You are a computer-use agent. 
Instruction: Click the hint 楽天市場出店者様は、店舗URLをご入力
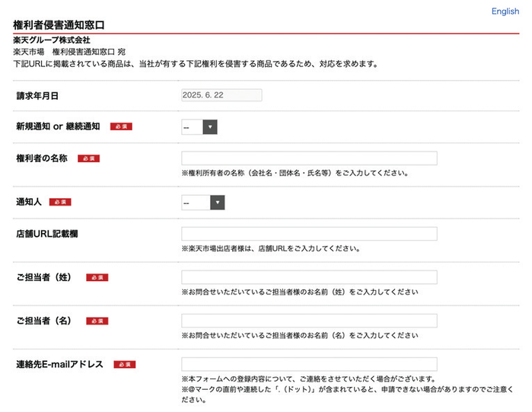(271, 248)
